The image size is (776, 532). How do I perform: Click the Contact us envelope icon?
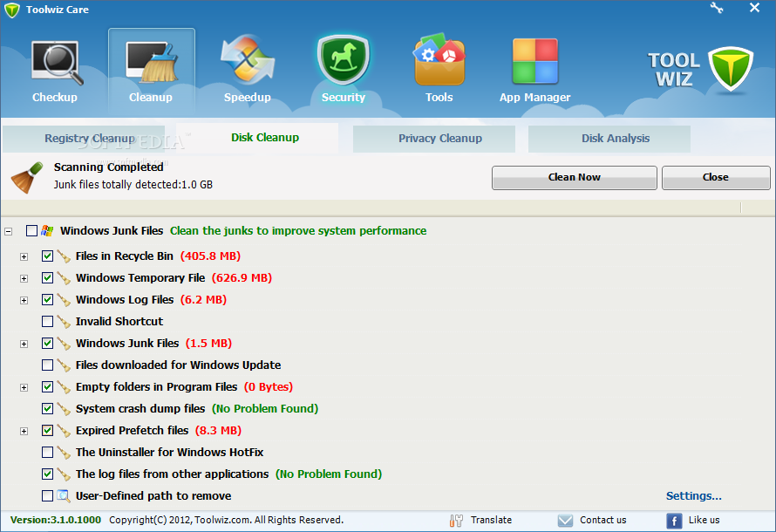565,520
